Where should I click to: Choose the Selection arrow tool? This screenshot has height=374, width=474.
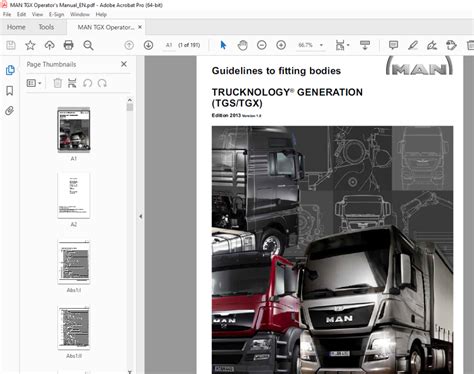[x=223, y=45]
